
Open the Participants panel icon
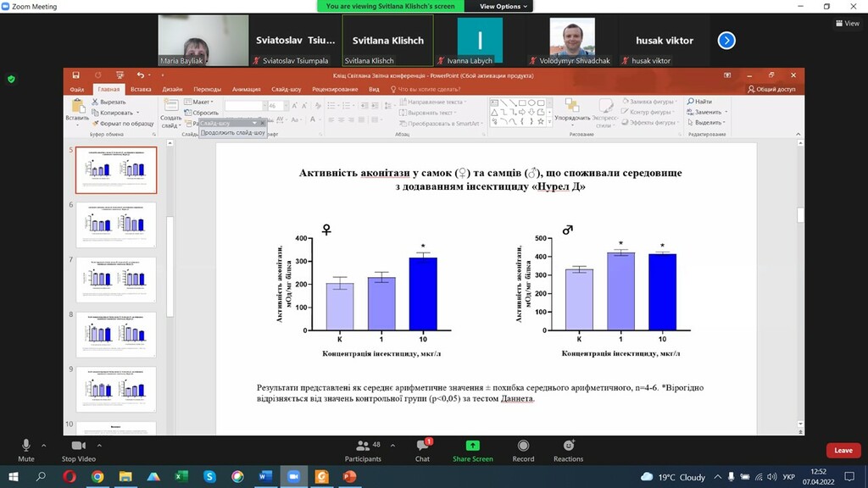pos(363,446)
